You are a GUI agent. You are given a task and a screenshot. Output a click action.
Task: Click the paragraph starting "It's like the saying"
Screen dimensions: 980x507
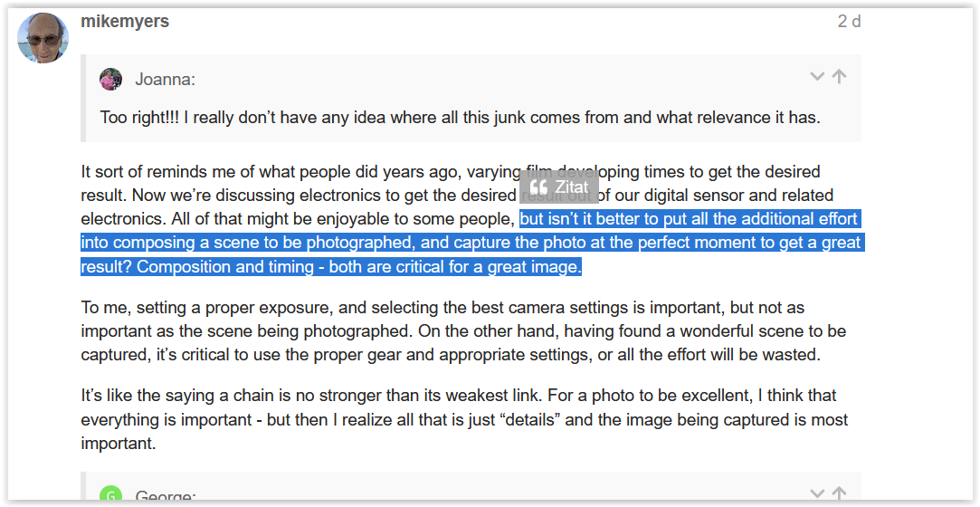(x=271, y=396)
